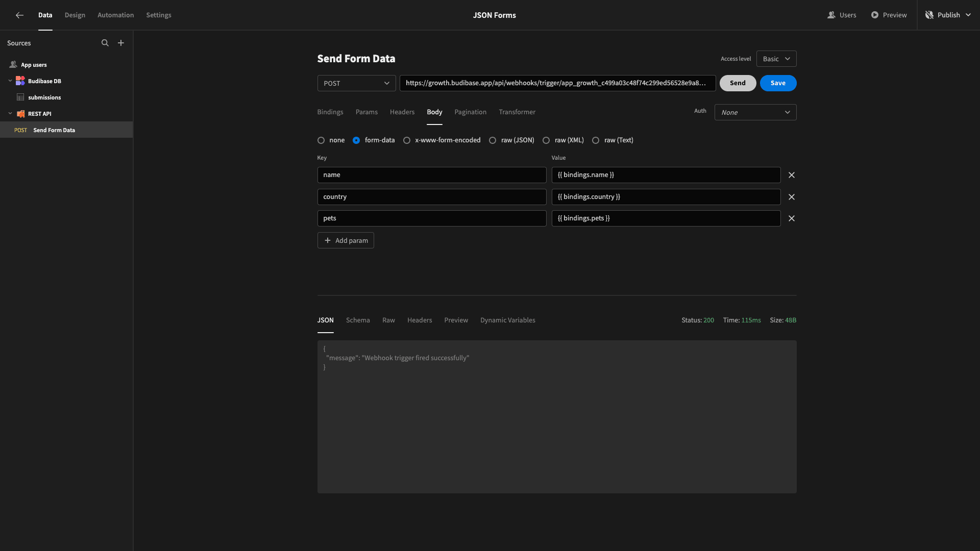Viewport: 980px width, 551px height.
Task: Edit the bindings.country value field
Action: [x=666, y=197]
